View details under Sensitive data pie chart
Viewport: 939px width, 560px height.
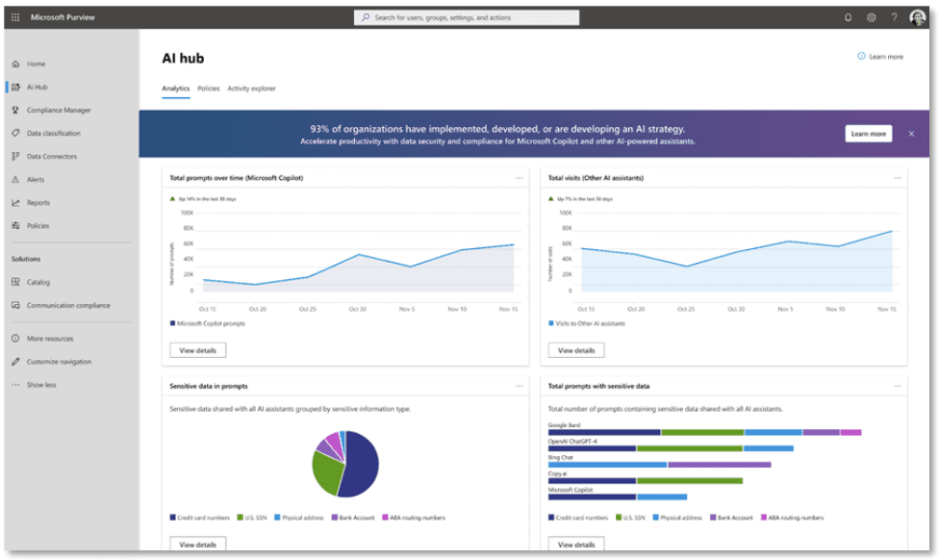pyautogui.click(x=197, y=544)
